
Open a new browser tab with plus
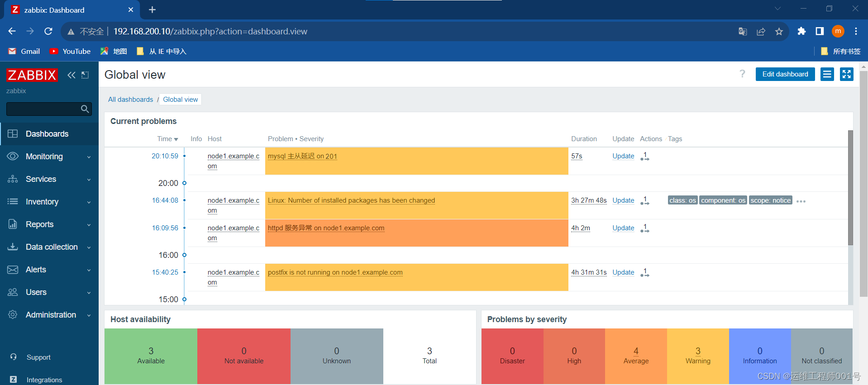point(152,10)
